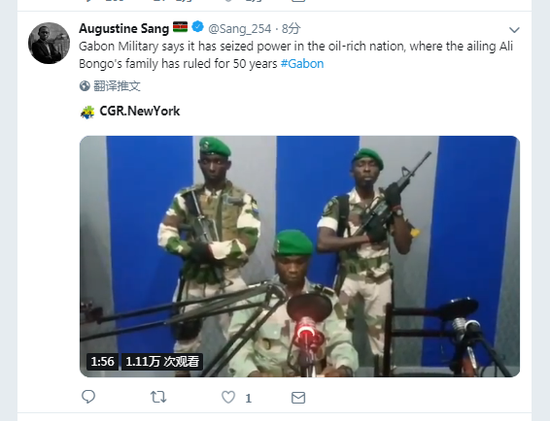The height and width of the screenshot is (421, 550).
Task: Click the 8分 tweet timestamp
Action: (x=291, y=29)
